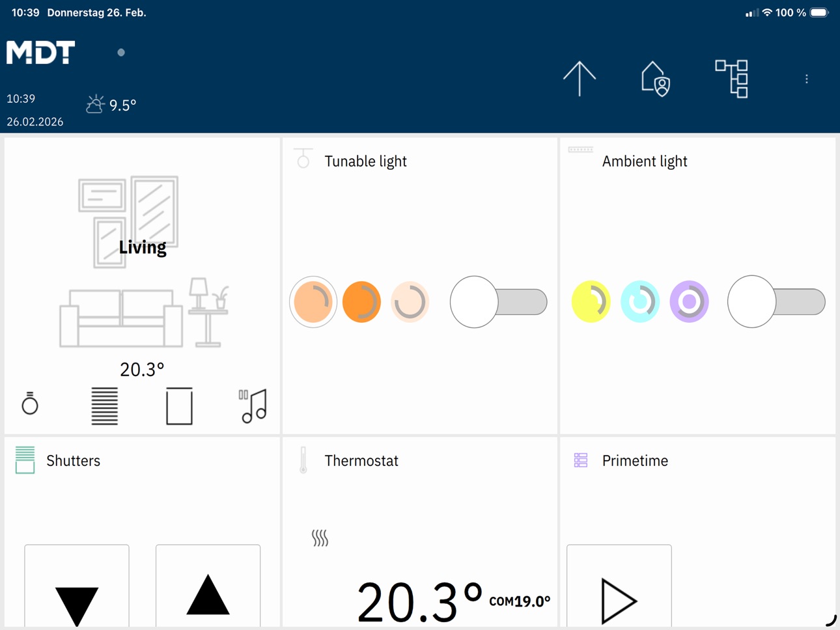The image size is (840, 630).
Task: Tap the music note icon in Living tile
Action: point(253,406)
